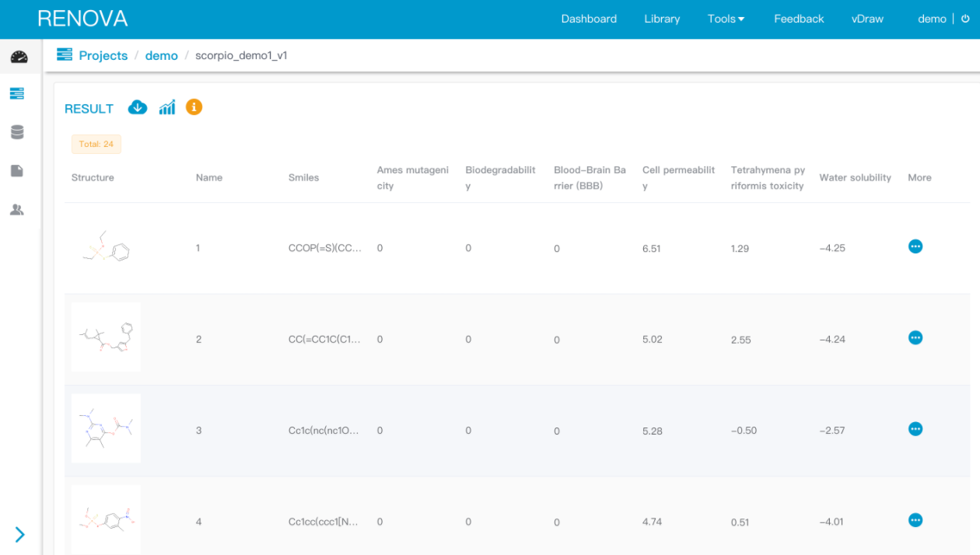Click Smiles cell Cc1cc(ccc1[N...

click(x=324, y=522)
